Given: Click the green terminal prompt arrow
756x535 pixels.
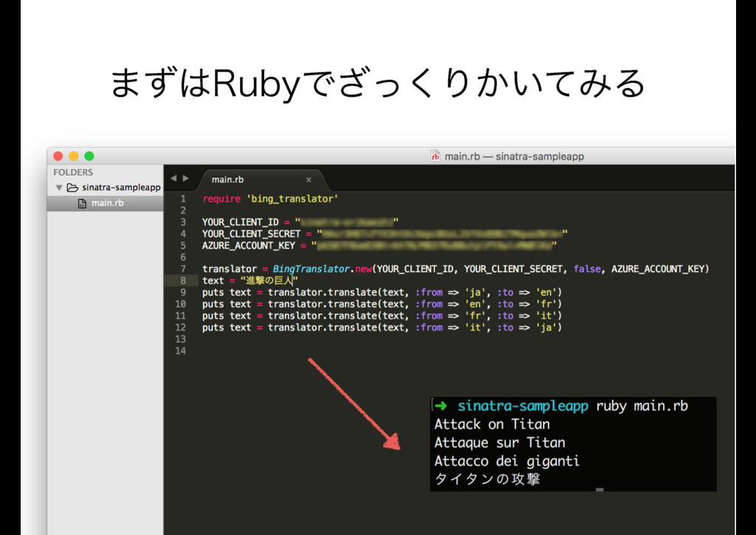Looking at the screenshot, I should pyautogui.click(x=441, y=406).
